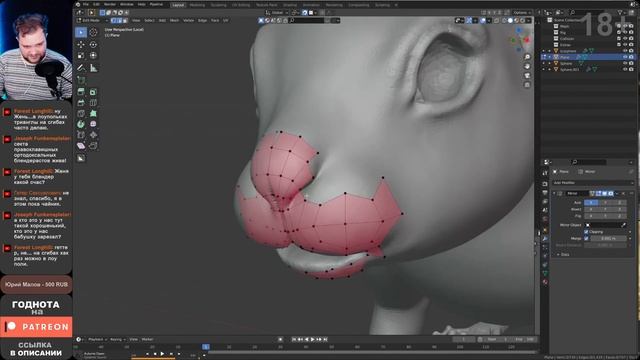Select the Extrude Region tool
This screenshot has width=640, height=360.
point(81,92)
